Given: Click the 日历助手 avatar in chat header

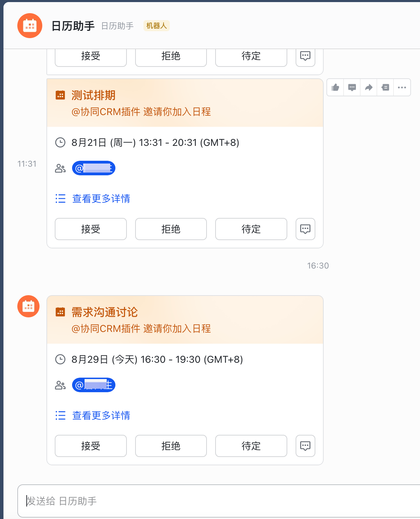Looking at the screenshot, I should click(x=30, y=26).
